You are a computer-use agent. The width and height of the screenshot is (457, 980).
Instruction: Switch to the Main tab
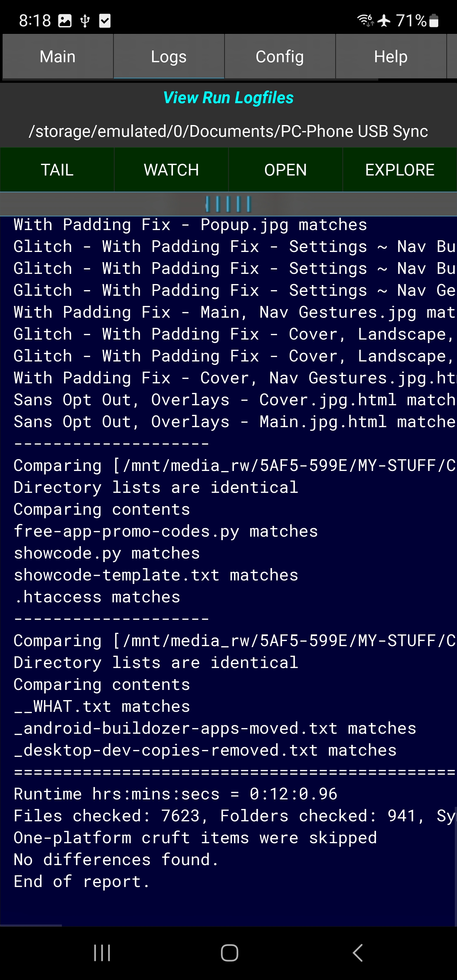tap(57, 57)
